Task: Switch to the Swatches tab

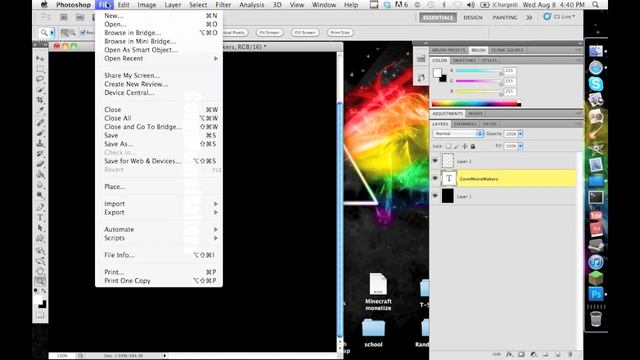Action: pyautogui.click(x=464, y=60)
